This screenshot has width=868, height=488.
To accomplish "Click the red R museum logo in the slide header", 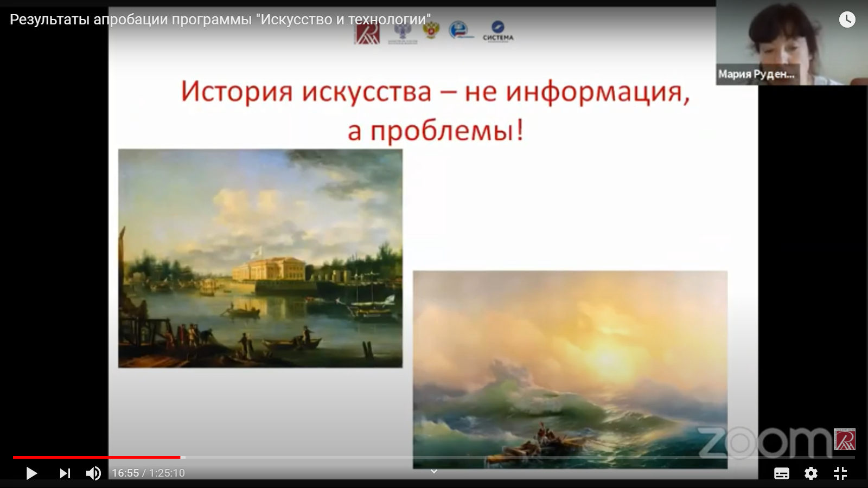I will tap(367, 33).
